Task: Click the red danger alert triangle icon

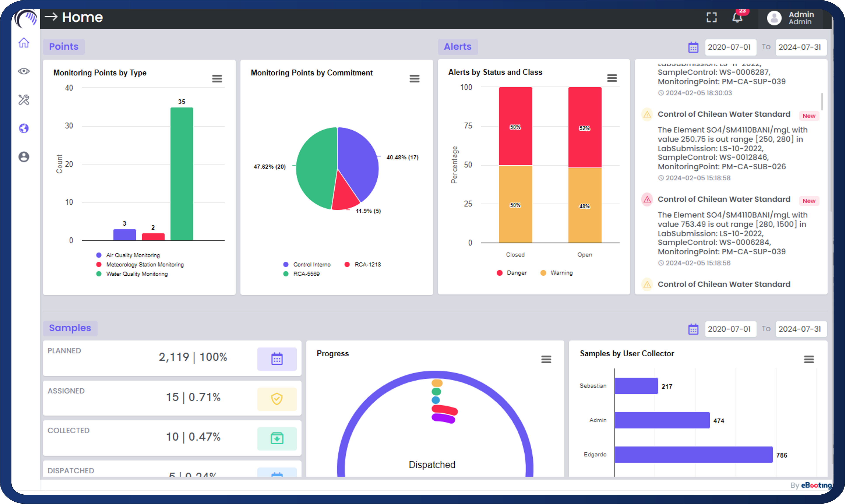Action: point(647,200)
